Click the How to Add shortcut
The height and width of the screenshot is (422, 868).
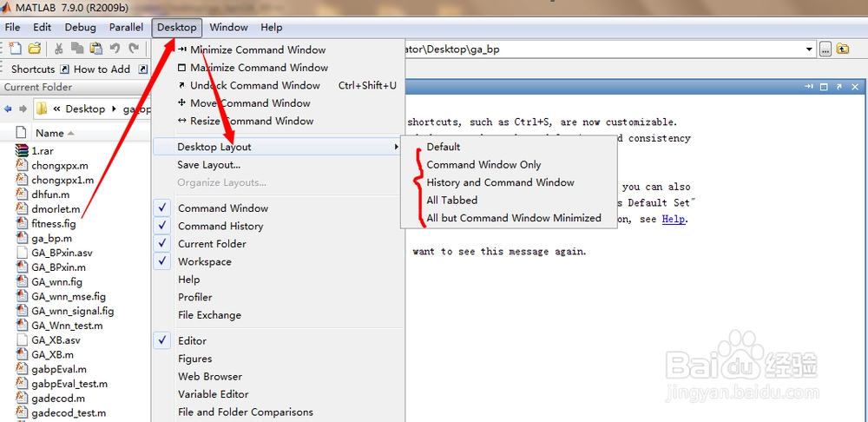tap(102, 69)
